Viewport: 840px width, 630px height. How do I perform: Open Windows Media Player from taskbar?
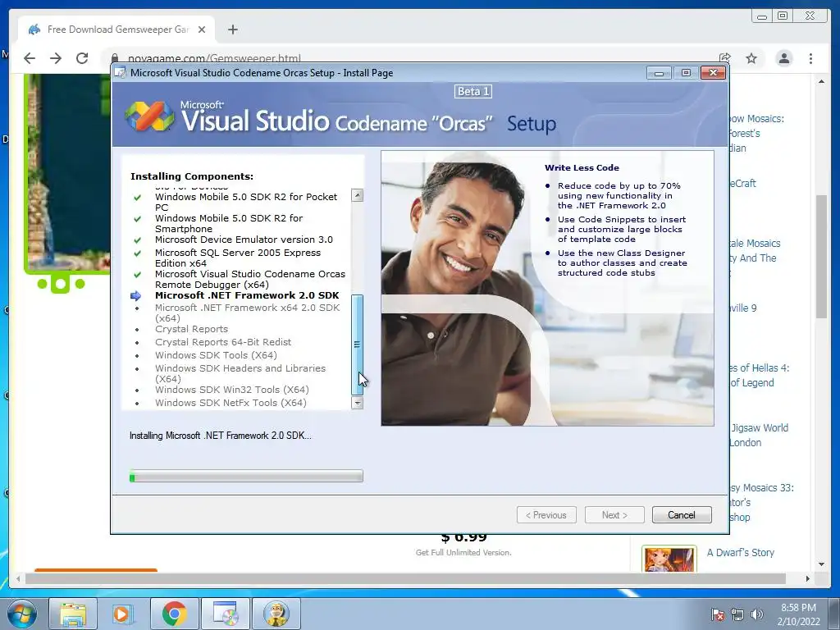[122, 614]
